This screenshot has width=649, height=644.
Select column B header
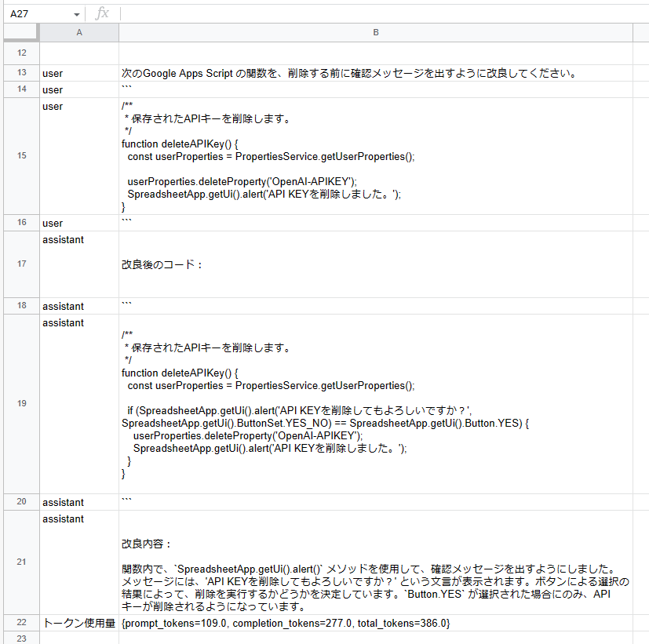tap(376, 32)
